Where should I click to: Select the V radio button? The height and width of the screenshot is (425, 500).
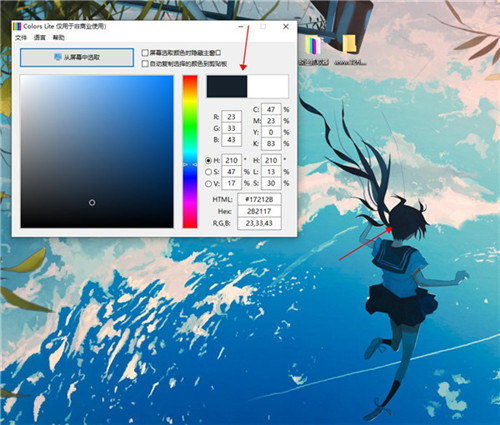[208, 183]
